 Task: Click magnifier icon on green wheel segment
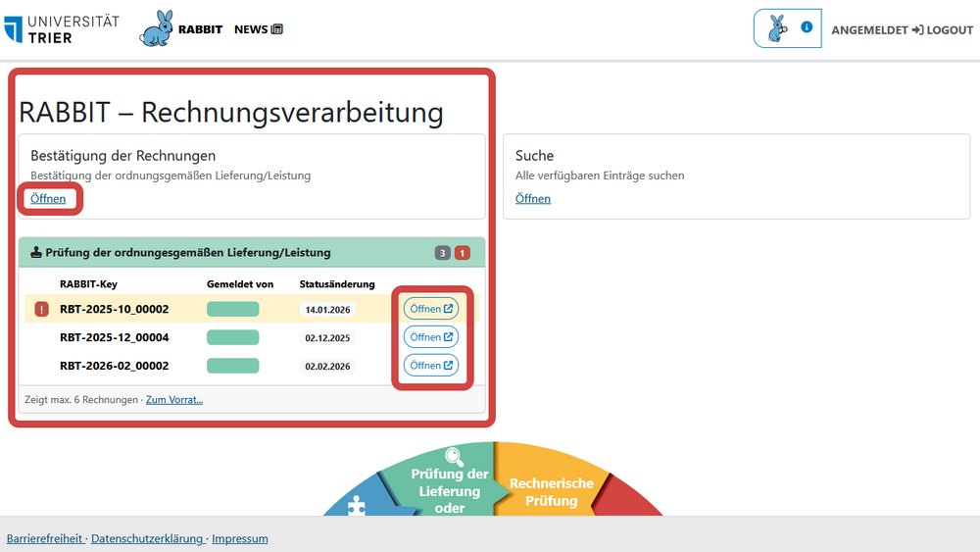pyautogui.click(x=454, y=456)
